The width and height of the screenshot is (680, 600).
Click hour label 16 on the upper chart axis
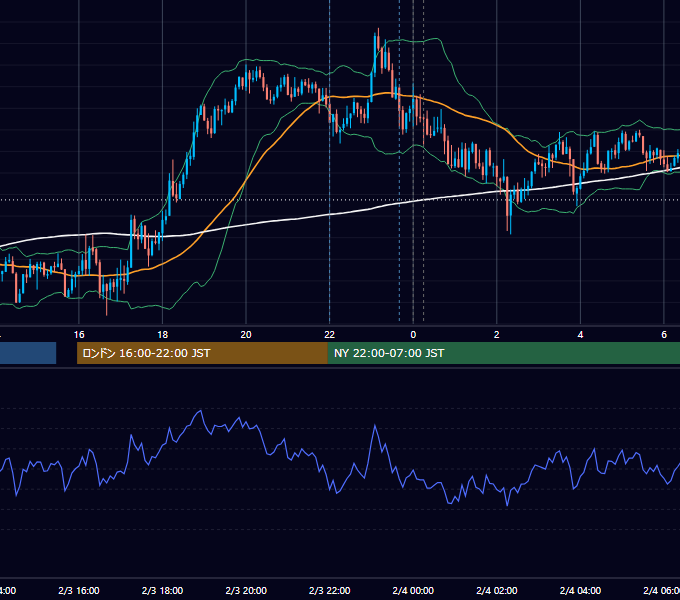79,335
